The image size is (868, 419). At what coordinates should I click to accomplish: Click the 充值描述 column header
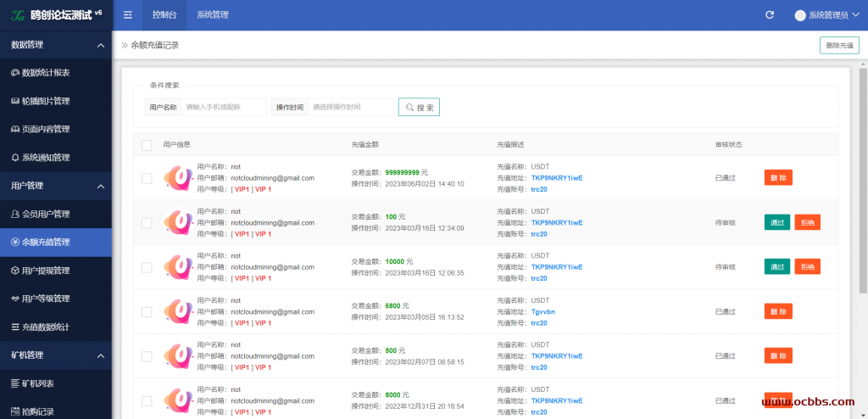[510, 145]
